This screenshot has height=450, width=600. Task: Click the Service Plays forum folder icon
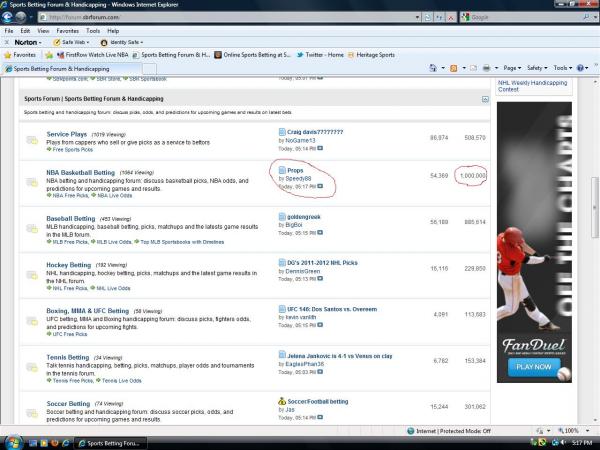pos(32,139)
